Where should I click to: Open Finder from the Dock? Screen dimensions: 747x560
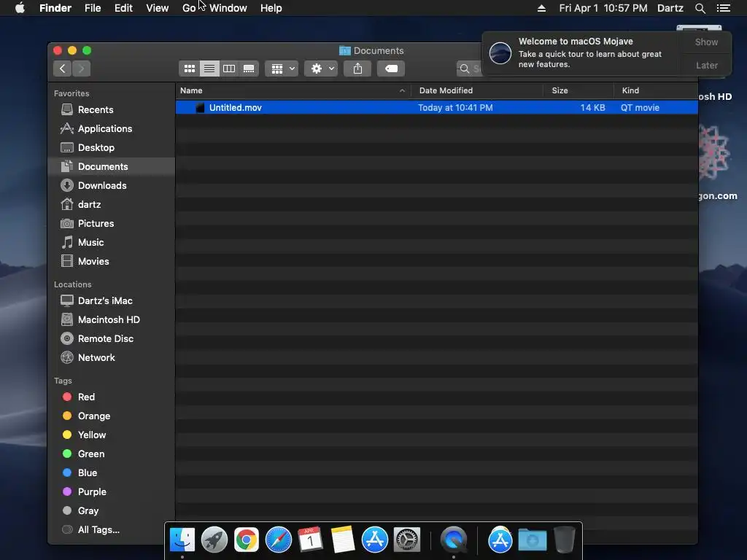pos(182,540)
